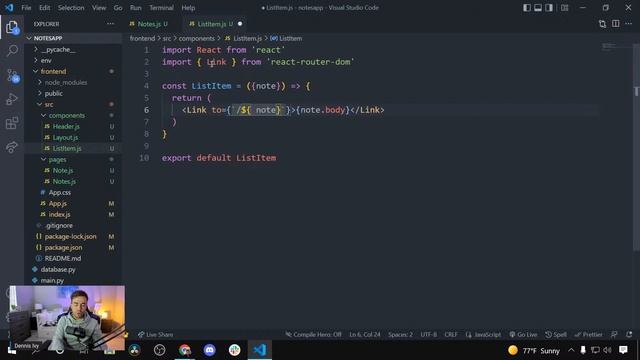Toggle the bottom panel layout icon

(x=538, y=8)
